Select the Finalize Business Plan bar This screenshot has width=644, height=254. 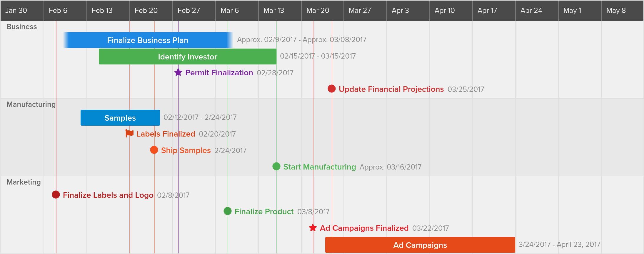click(x=148, y=40)
